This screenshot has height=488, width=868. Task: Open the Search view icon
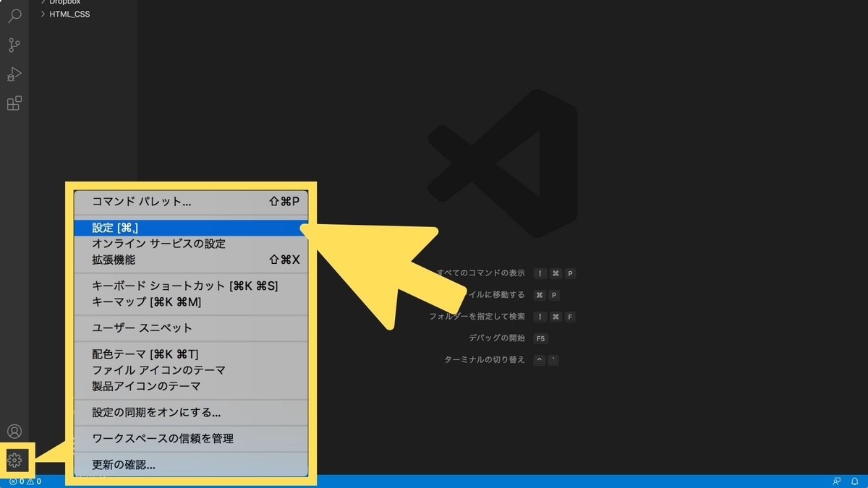coord(14,16)
